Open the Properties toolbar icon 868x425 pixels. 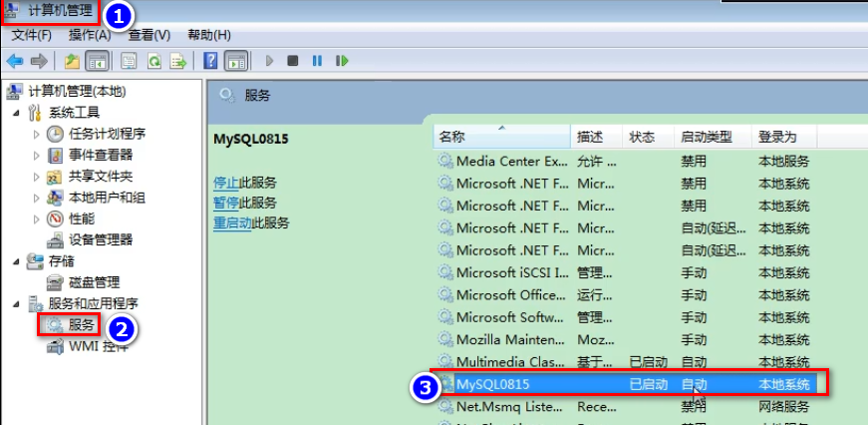pos(129,61)
